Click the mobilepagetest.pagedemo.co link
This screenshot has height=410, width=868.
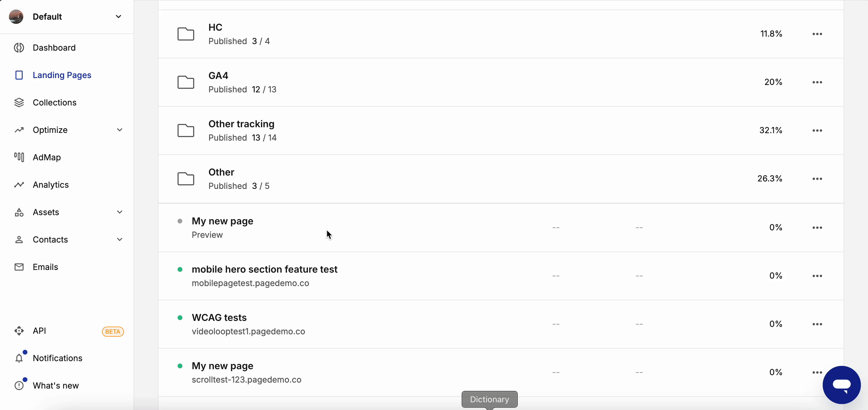click(251, 283)
